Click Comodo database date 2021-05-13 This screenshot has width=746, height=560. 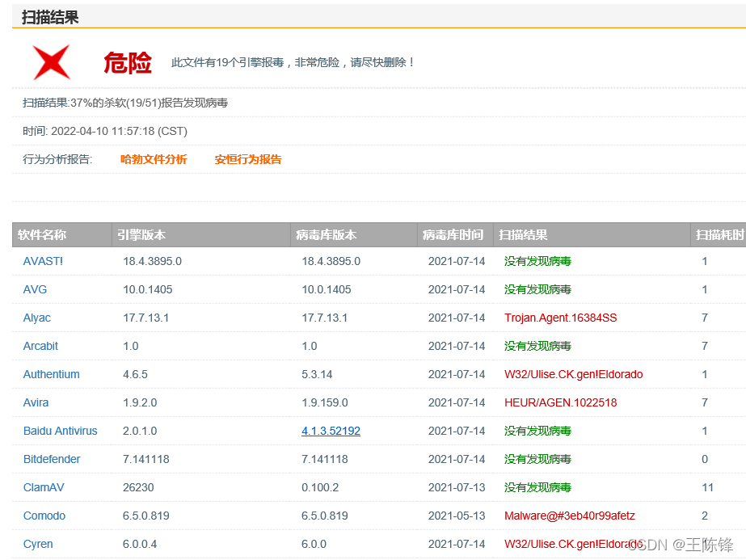[457, 516]
